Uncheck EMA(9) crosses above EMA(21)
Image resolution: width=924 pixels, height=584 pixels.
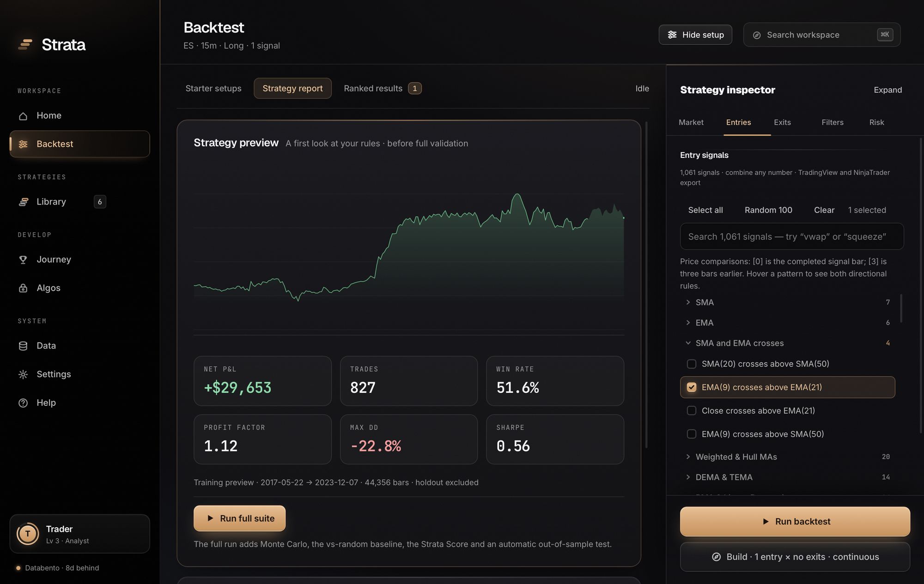click(692, 387)
